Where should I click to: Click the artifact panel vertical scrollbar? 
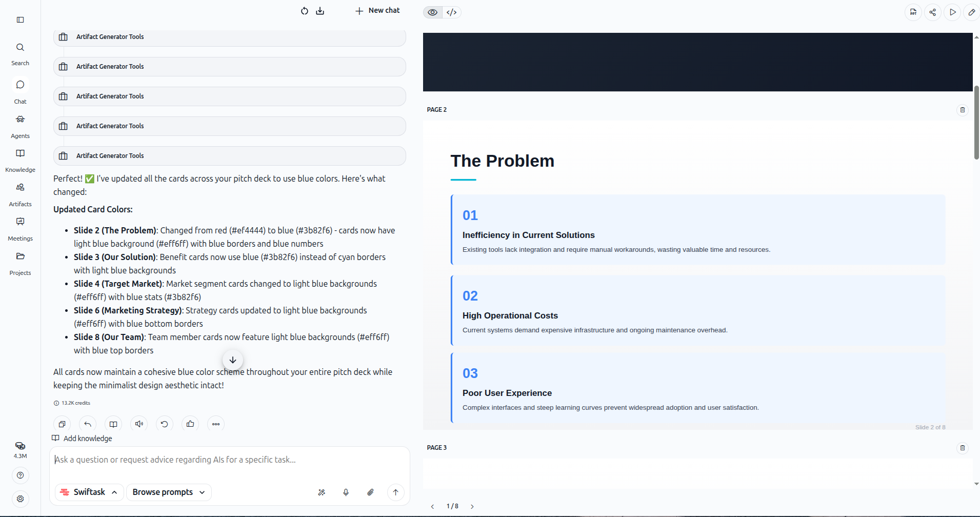coord(976,122)
